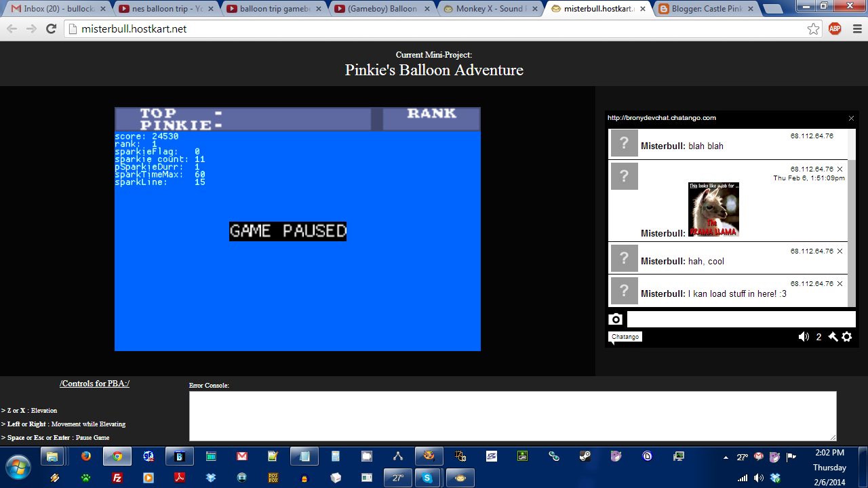Click the "/Controls for PBA:/" heading

point(95,383)
